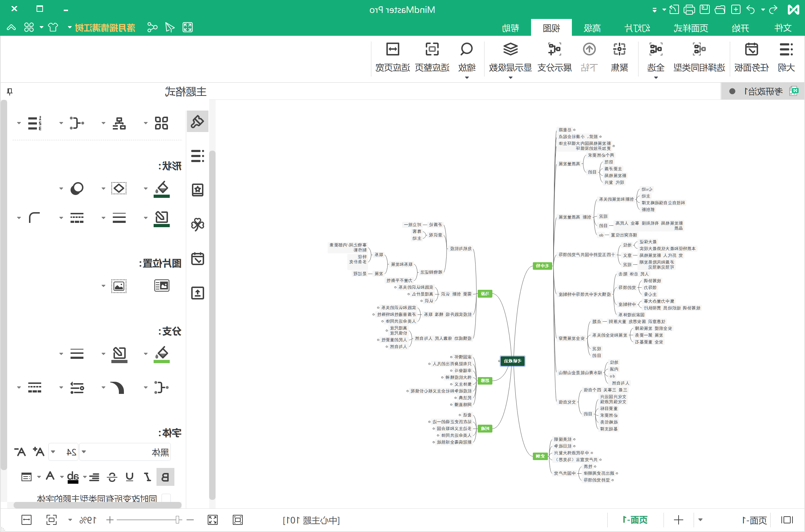Click the zoom slider handle

coord(178,520)
